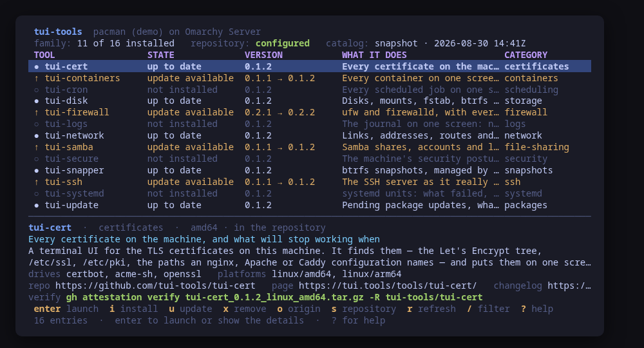Click the '11 of 16 installed' family count
The width and height of the screenshot is (644, 348).
(126, 44)
